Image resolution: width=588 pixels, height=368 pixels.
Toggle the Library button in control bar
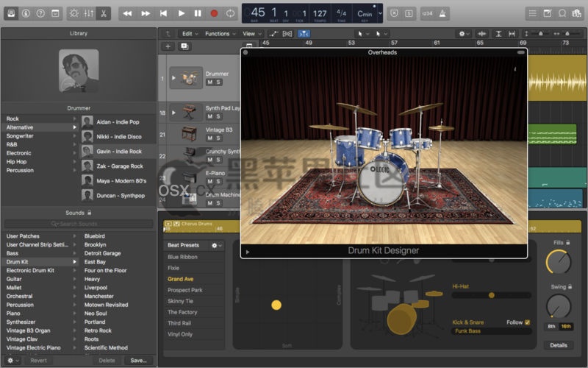11,13
